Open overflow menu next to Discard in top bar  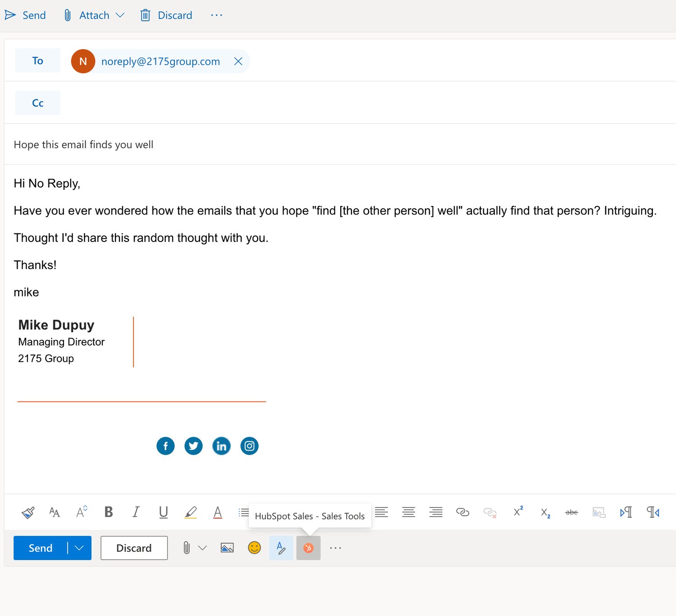[217, 15]
